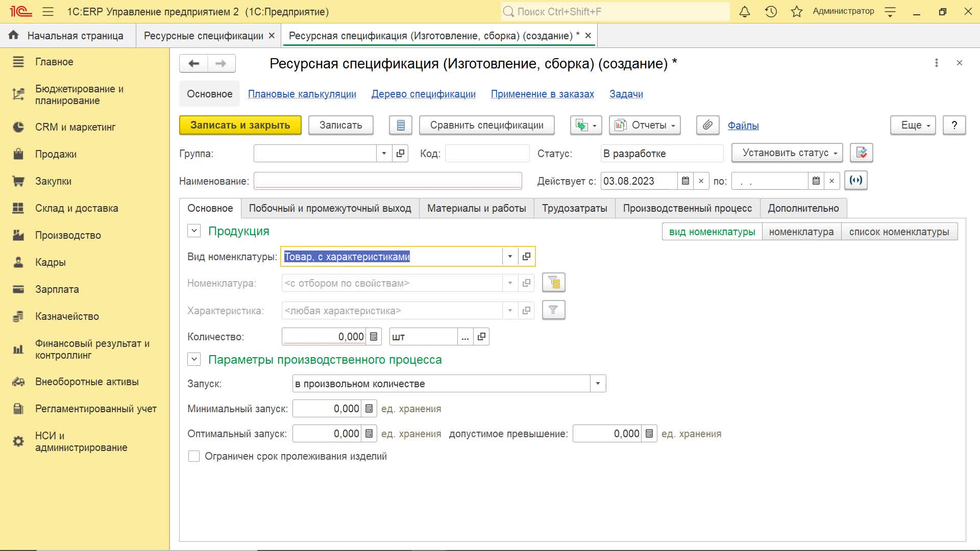Select the номенклатура mode toggle

(801, 232)
